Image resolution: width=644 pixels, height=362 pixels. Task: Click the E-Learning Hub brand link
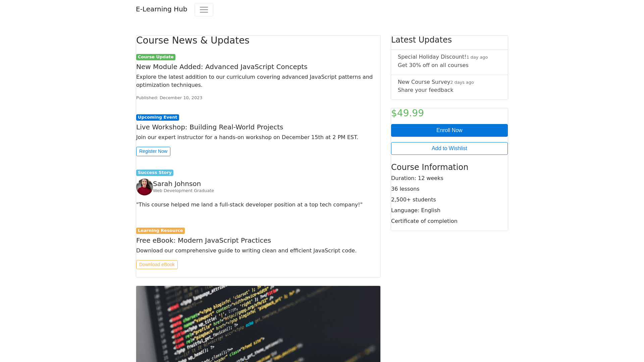[161, 9]
